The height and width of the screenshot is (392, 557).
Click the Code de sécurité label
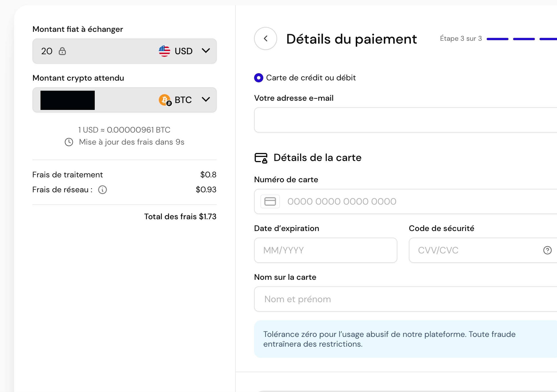[441, 228]
